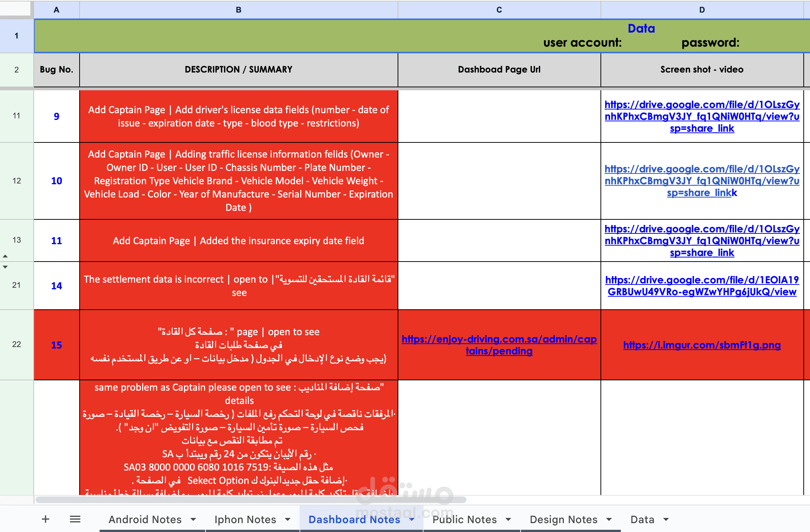Switch to the Android Notes sheet
This screenshot has width=810, height=532.
145,519
